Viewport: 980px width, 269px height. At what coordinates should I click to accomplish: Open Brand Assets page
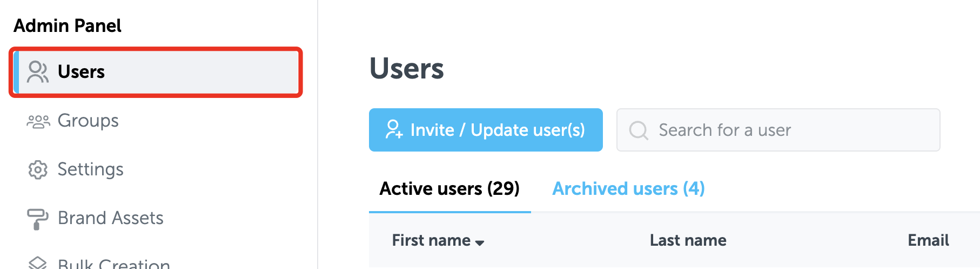pos(110,218)
